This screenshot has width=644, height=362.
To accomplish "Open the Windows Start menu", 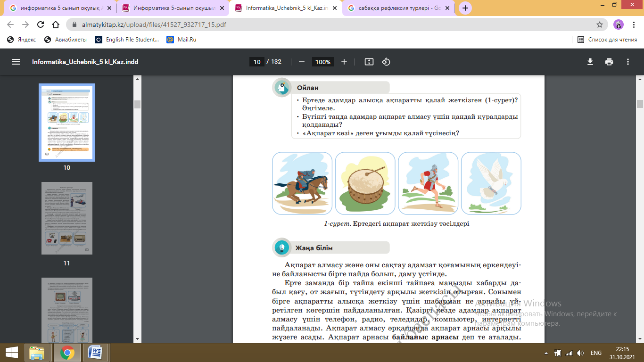I will point(12,353).
